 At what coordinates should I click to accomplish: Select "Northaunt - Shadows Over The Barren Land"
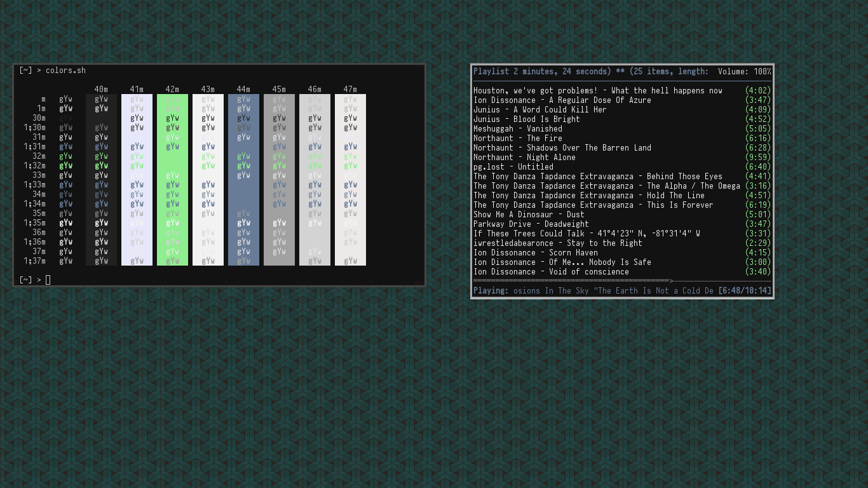(x=622, y=148)
